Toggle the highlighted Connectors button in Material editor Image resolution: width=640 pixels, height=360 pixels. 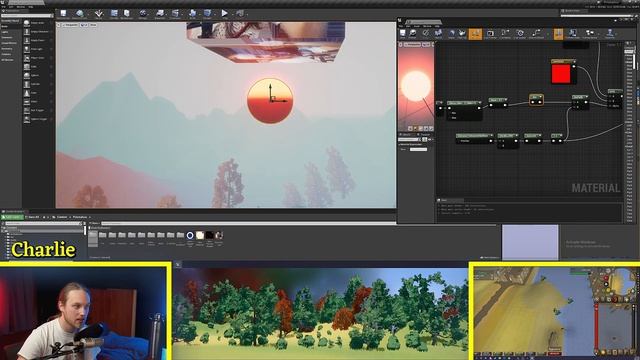coord(475,34)
